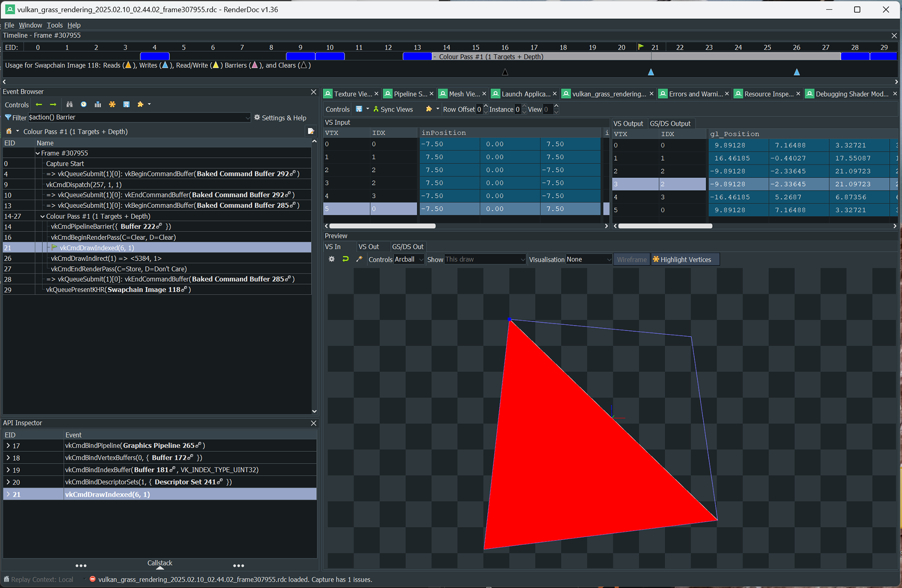This screenshot has width=902, height=588.
Task: Close the Timeline panel
Action: coord(894,36)
